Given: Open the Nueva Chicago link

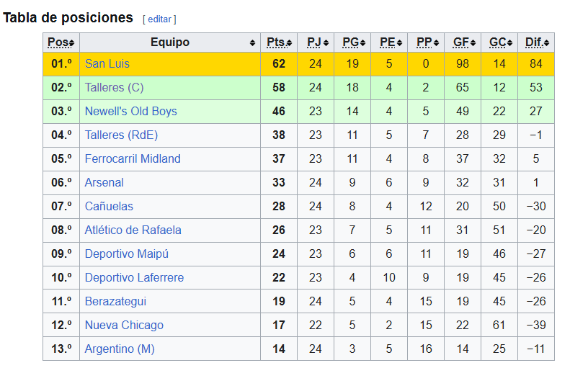Looking at the screenshot, I should pyautogui.click(x=124, y=326).
